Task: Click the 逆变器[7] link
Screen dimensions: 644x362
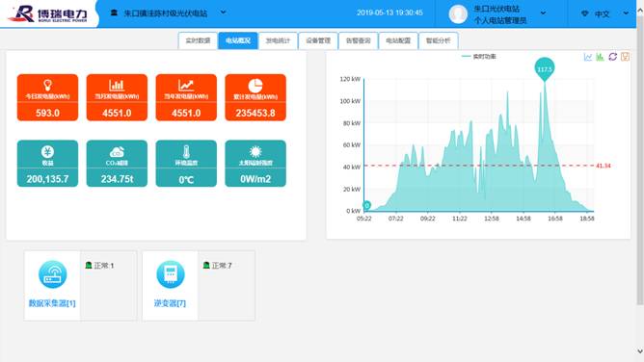Action: (170, 303)
